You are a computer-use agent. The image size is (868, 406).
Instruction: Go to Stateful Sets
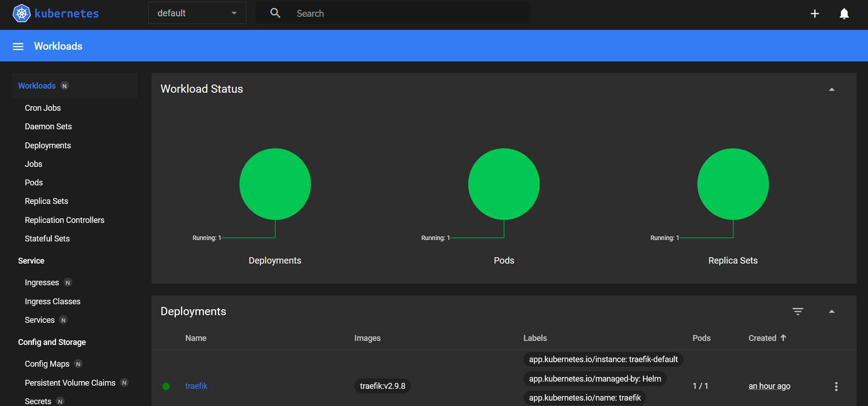(47, 239)
